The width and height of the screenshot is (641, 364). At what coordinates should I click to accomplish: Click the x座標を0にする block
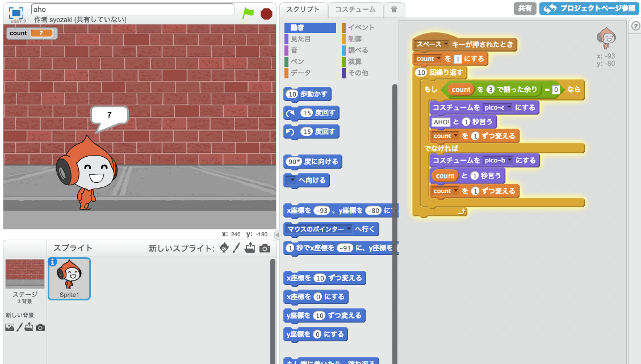pyautogui.click(x=316, y=297)
